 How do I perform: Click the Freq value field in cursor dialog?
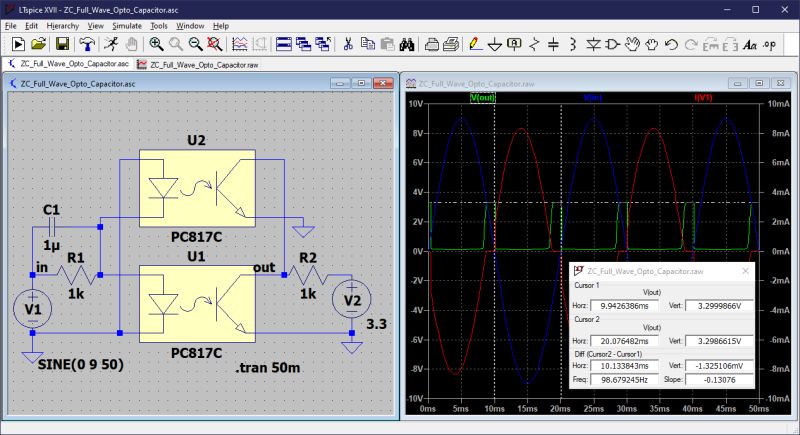tap(624, 379)
